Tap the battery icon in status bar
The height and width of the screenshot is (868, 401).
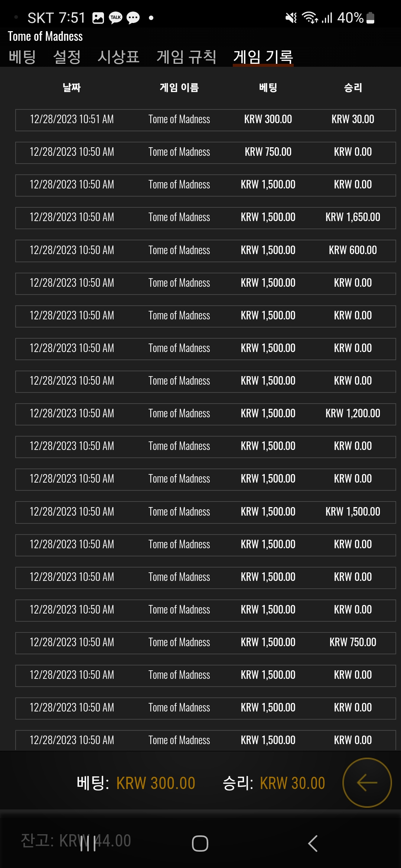click(370, 18)
